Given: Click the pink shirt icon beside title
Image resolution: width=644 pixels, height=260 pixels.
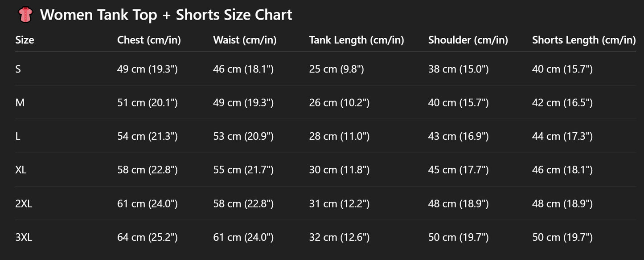Looking at the screenshot, I should click(x=25, y=15).
